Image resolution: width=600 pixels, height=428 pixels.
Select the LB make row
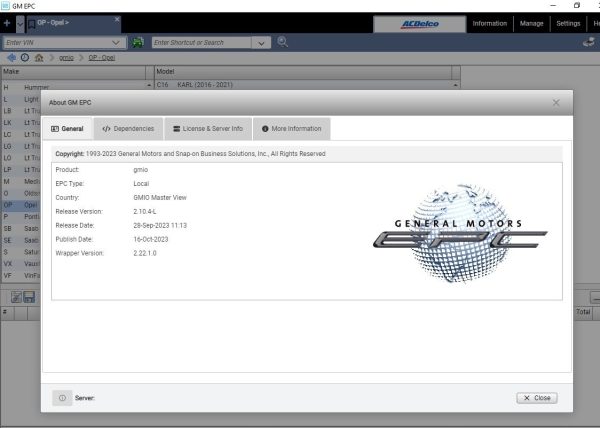coord(21,111)
